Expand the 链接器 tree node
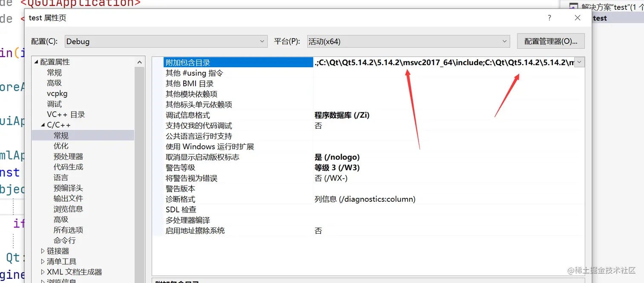The width and height of the screenshot is (644, 283). tap(43, 251)
